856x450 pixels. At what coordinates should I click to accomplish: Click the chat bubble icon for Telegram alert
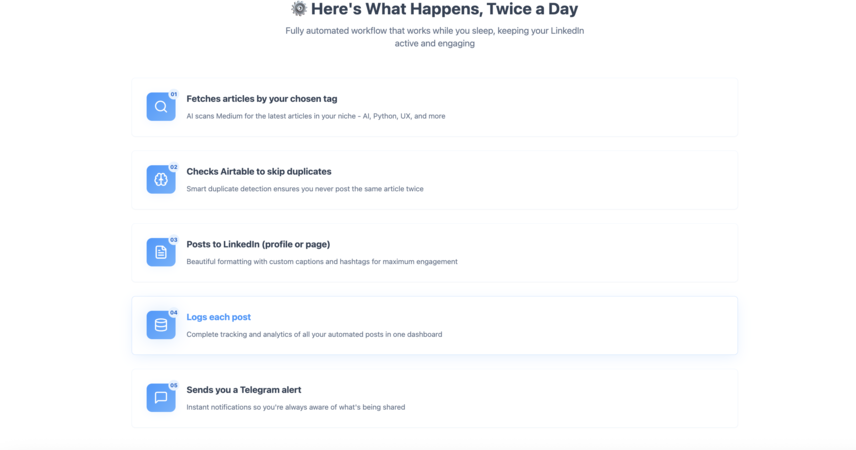click(160, 398)
